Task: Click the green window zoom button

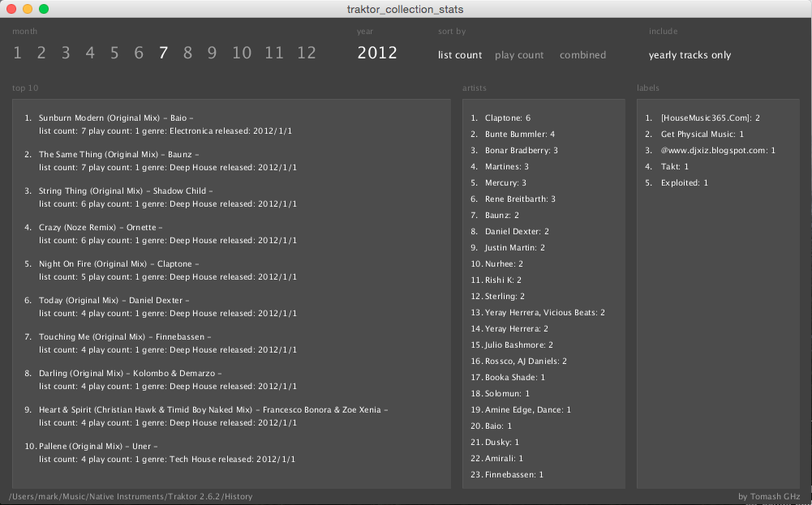Action: [x=44, y=9]
